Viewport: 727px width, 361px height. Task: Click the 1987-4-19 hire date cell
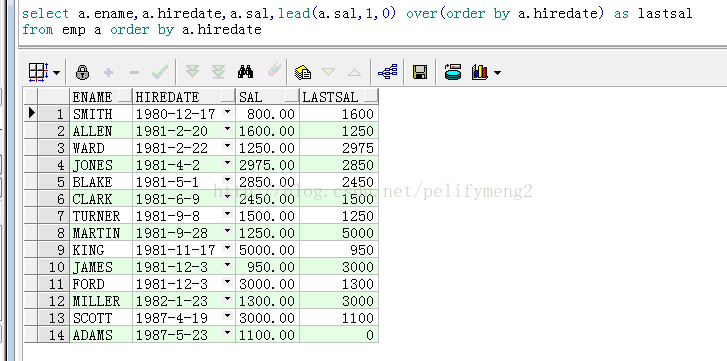[184, 318]
